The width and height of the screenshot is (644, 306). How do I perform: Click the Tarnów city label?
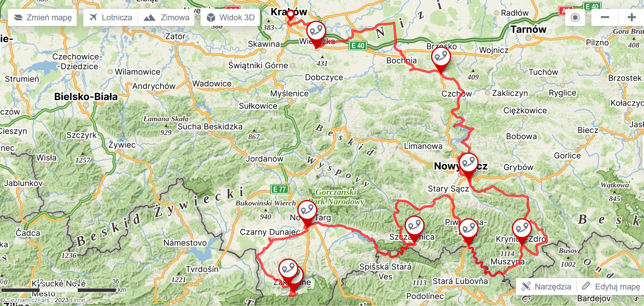(x=528, y=30)
